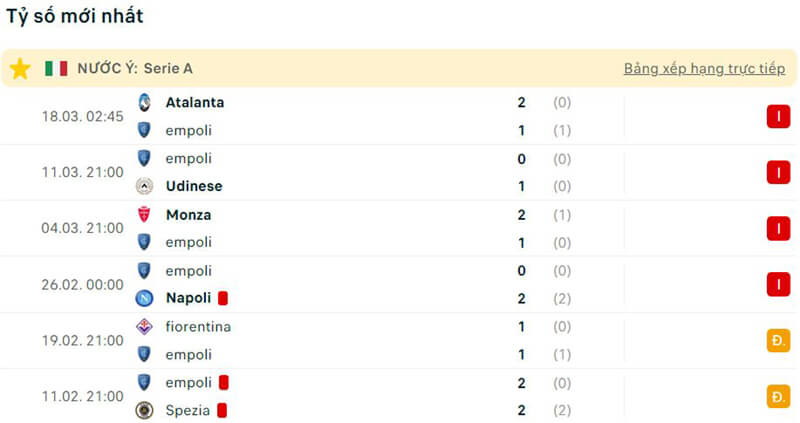The width and height of the screenshot is (800, 423).
Task: Click the Monza team name
Action: tap(188, 214)
